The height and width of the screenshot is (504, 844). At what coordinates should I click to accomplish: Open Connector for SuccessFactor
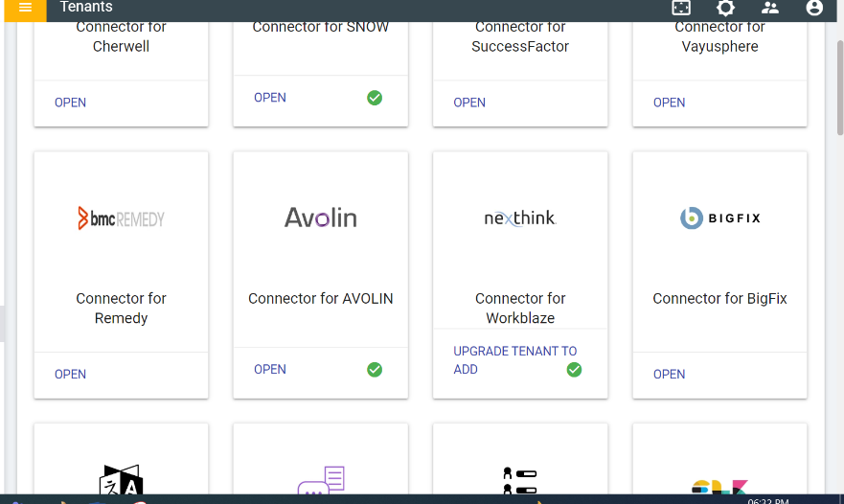pyautogui.click(x=469, y=103)
